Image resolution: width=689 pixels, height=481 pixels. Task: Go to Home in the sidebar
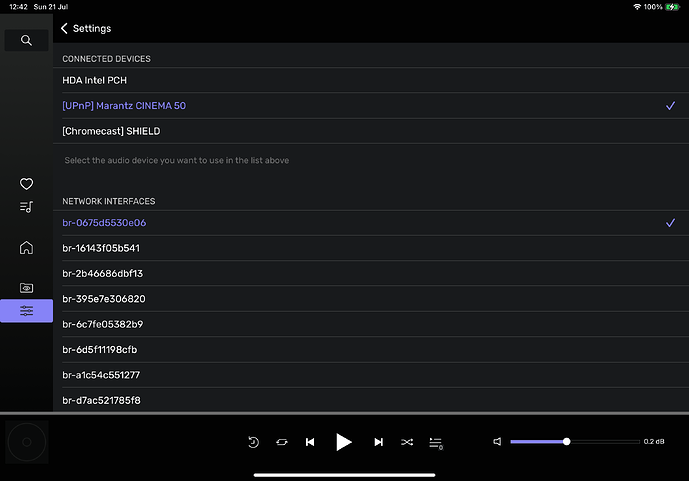(26, 248)
